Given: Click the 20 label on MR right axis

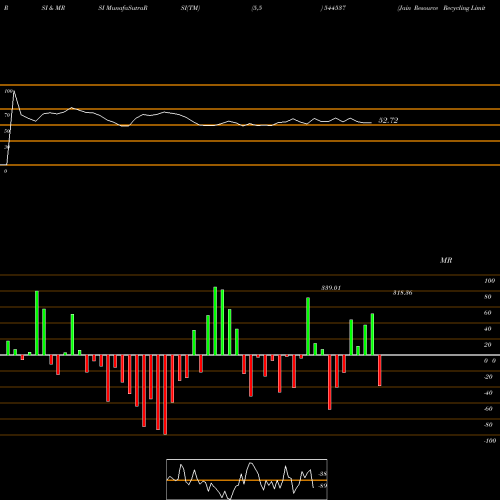Looking at the screenshot, I should click(488, 345).
